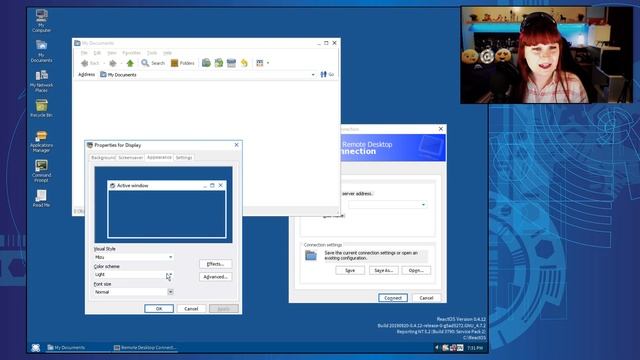
Task: Toggle the Folders pane button
Action: click(182, 63)
